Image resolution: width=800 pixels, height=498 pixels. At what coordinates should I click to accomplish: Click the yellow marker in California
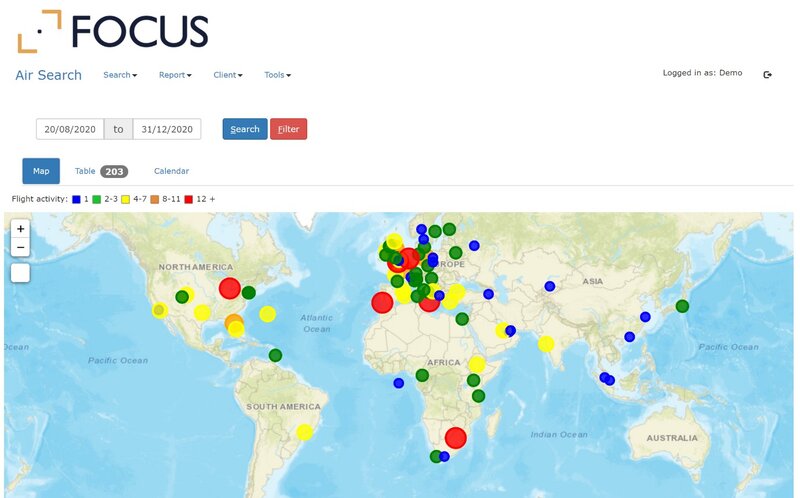[160, 310]
